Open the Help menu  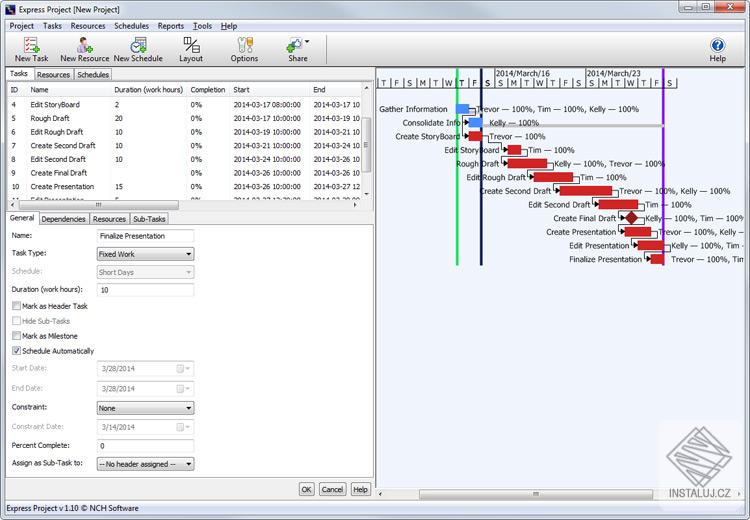coord(229,26)
